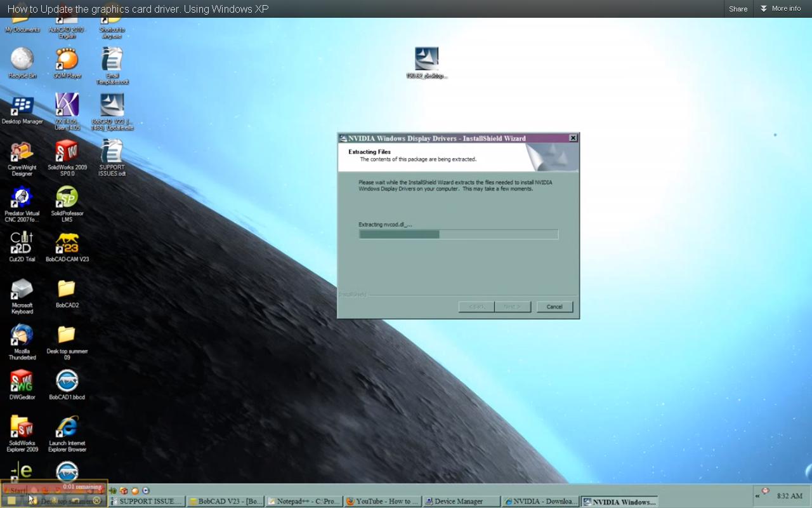The height and width of the screenshot is (508, 812).
Task: Select the BobCAD V23 Update.exe icon
Action: [x=112, y=112]
